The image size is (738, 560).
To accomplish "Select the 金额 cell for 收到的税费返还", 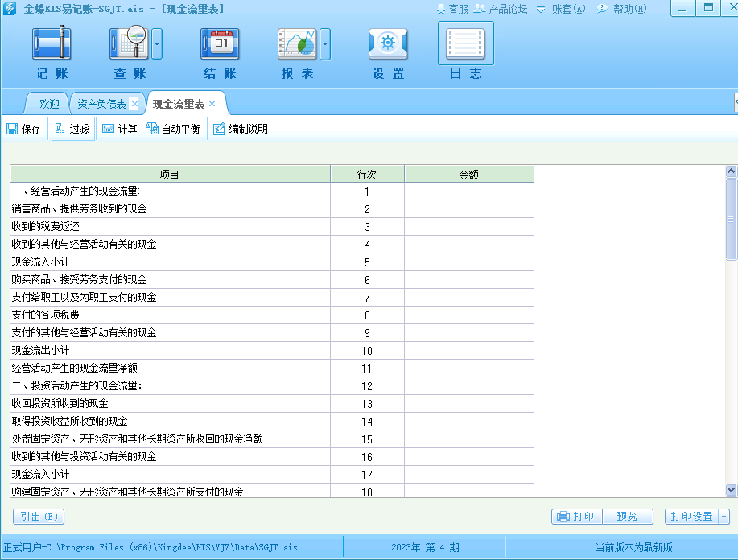I will (469, 227).
